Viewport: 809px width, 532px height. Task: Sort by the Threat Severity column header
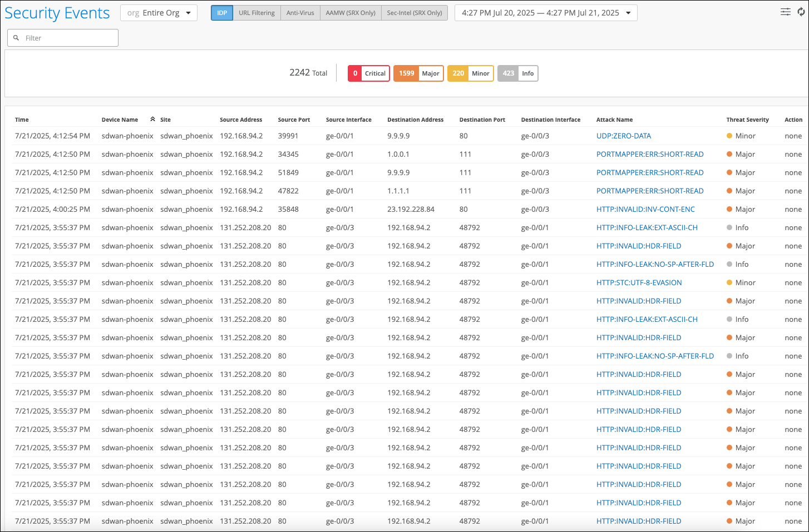tap(747, 120)
